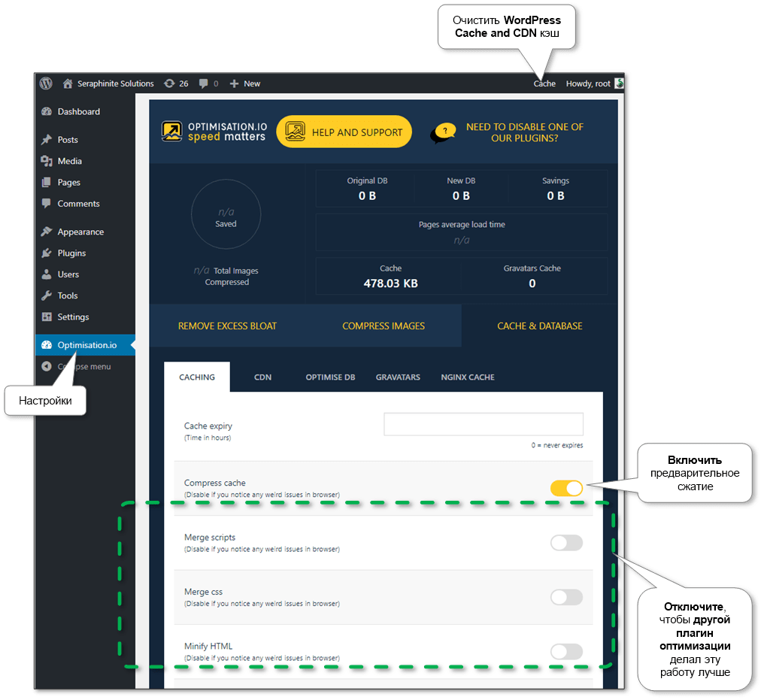Image resolution: width=761 pixels, height=700 pixels.
Task: Click Need to disable one of our plugins link
Action: pyautogui.click(x=525, y=132)
